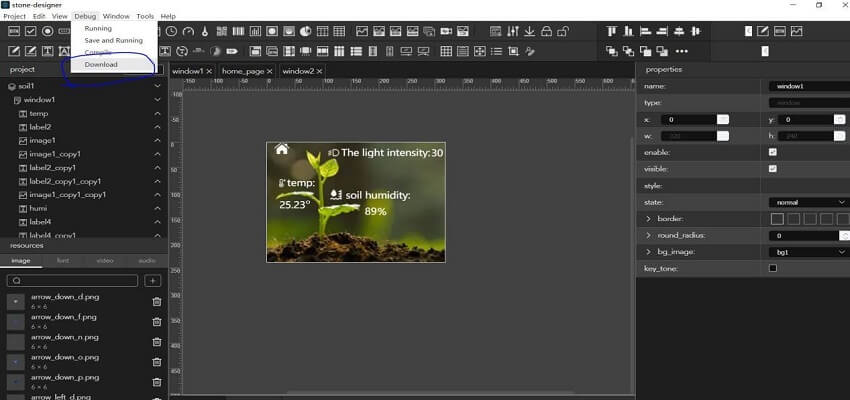Close the window1 tab
The width and height of the screenshot is (850, 400).
[x=209, y=71]
